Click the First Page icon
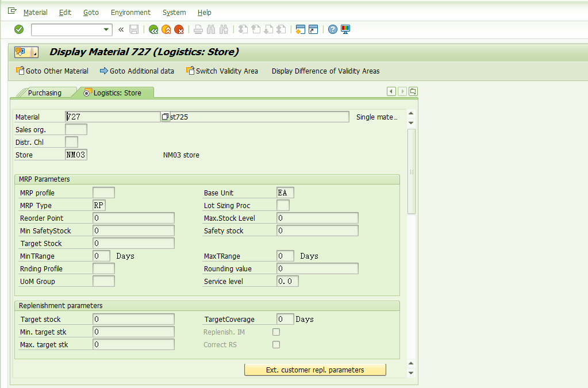This screenshot has height=388, width=588. 243,29
